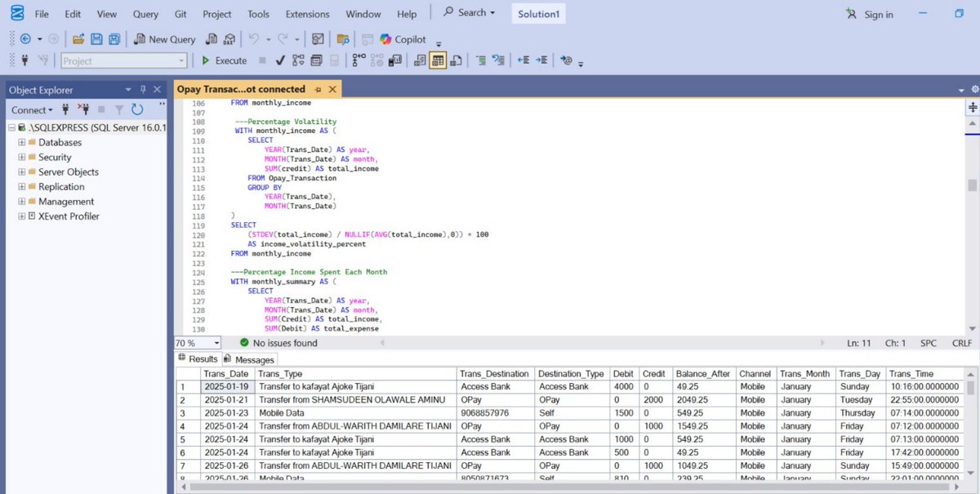
Task: Click the Save single-disk icon
Action: pos(96,38)
